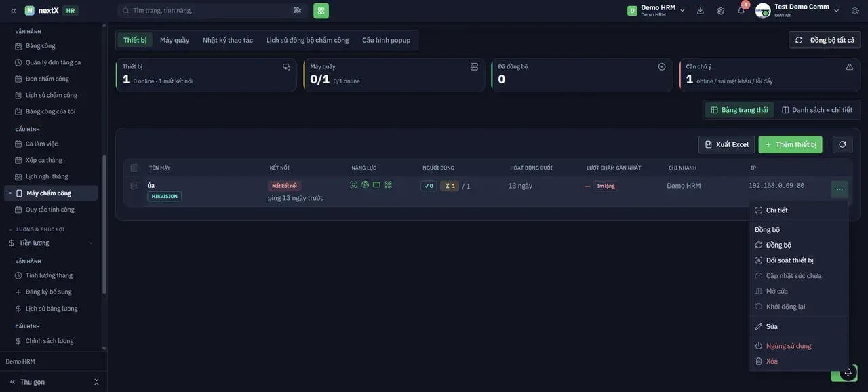Click the fingerprint capability icon
868x392 pixels.
[365, 184]
